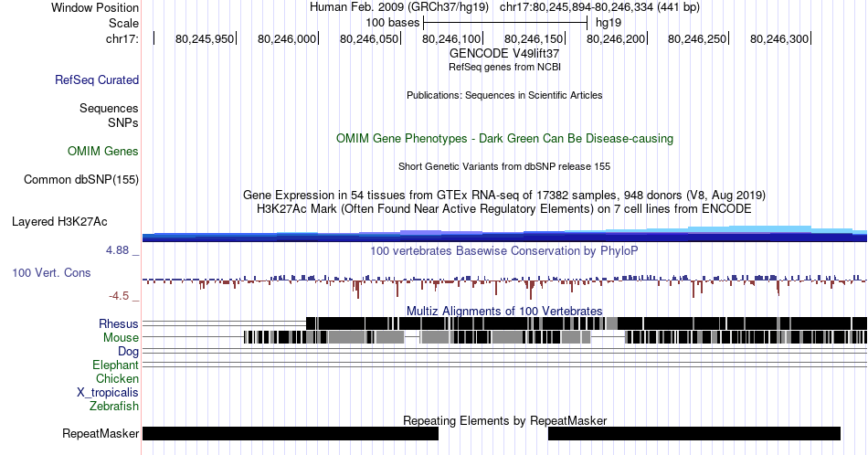Click the H3K27Ac blue signal band

click(x=504, y=235)
